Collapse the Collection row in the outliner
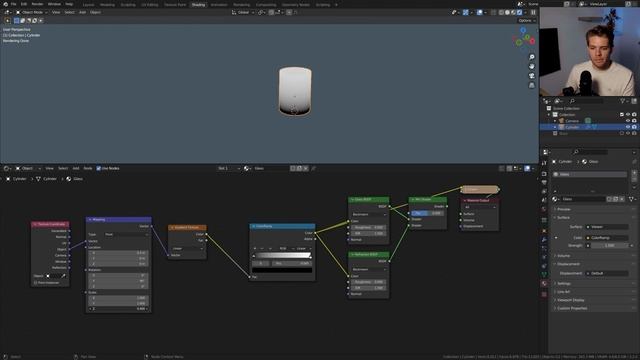 [549, 115]
